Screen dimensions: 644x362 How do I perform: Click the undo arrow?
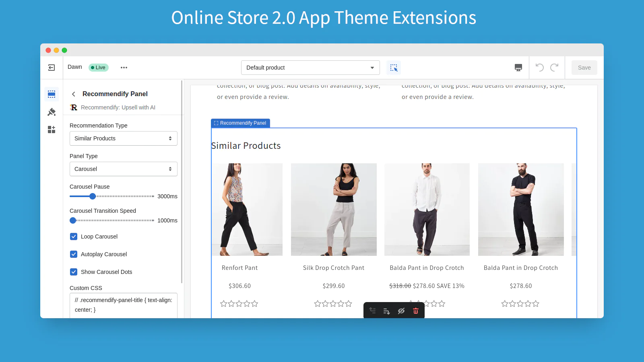(540, 68)
